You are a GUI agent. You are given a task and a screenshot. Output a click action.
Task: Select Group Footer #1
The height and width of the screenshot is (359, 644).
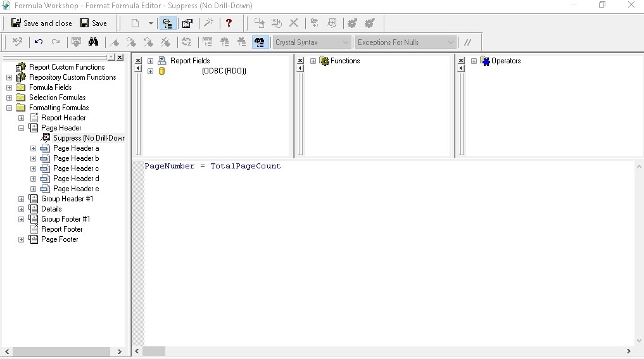65,219
